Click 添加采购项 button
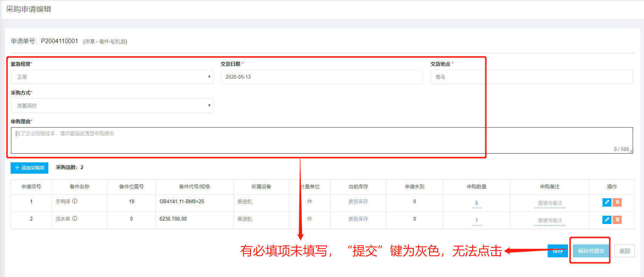644x277 pixels. 29,168
